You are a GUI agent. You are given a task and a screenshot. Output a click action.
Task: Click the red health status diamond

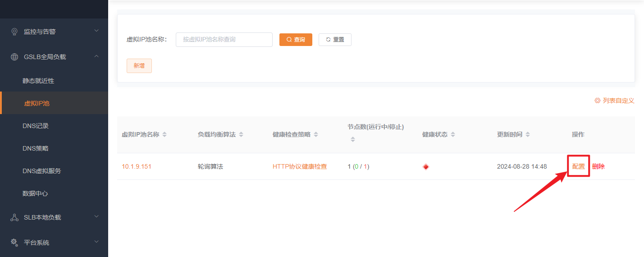coord(426,167)
